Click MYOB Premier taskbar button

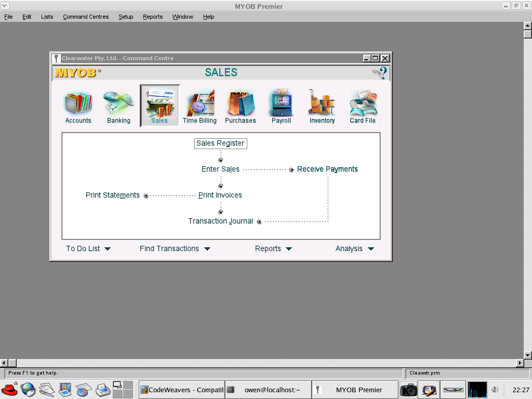point(354,390)
